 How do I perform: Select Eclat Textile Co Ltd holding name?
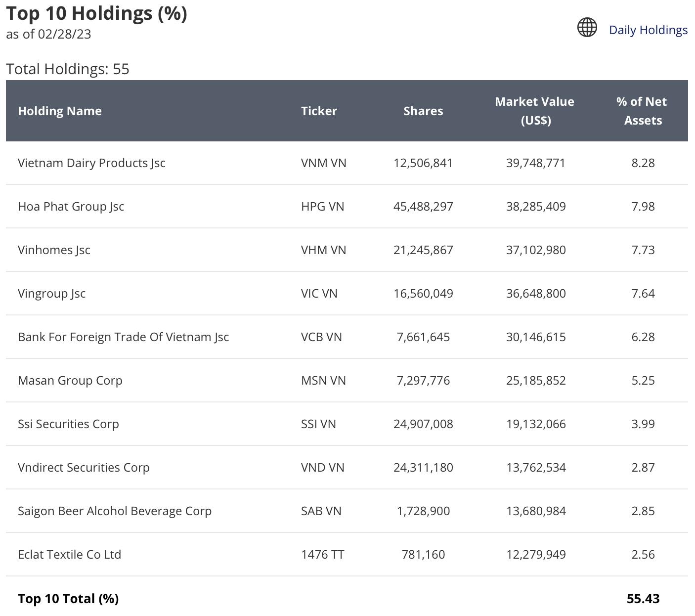[x=69, y=554]
